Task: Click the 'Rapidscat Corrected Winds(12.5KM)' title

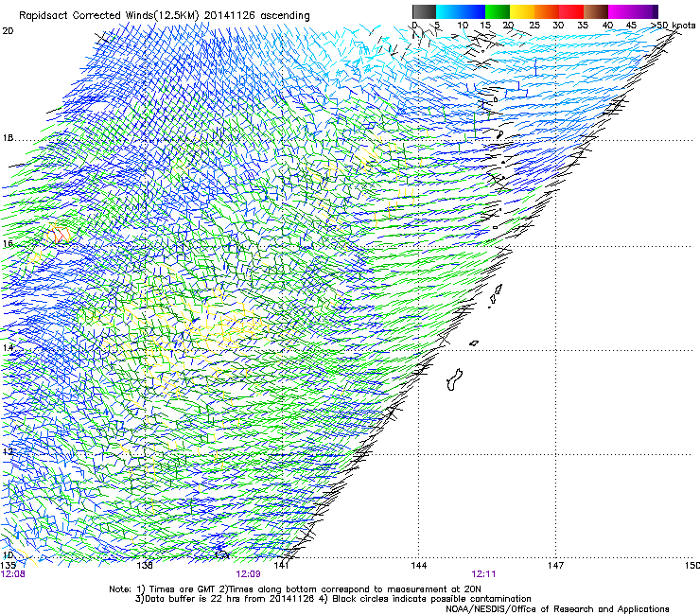Action: pyautogui.click(x=109, y=15)
